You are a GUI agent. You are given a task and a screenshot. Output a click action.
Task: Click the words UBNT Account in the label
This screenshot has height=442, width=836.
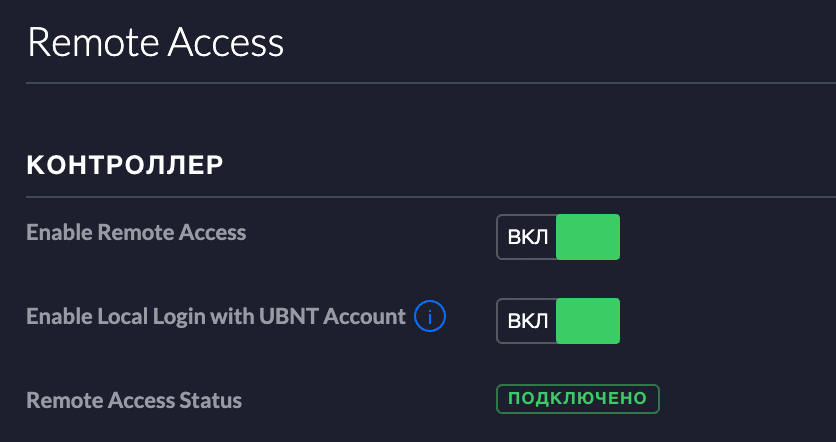pos(332,317)
